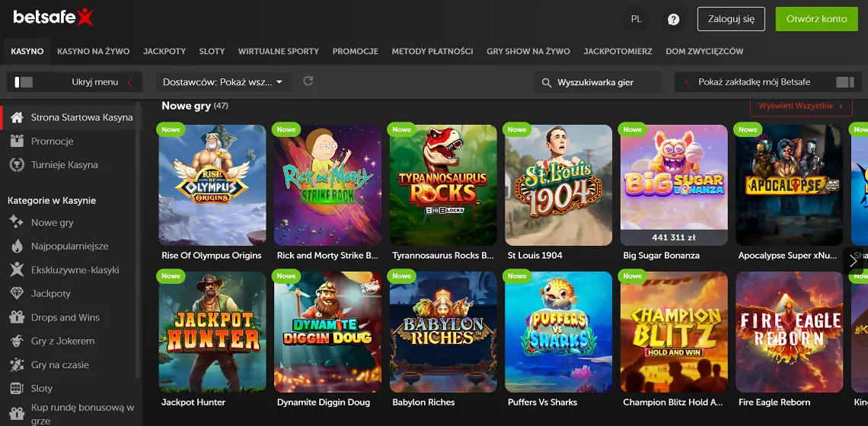Image resolution: width=868 pixels, height=426 pixels.
Task: Click the gift icon next to Kup rundę bonusową
Action: [17, 413]
